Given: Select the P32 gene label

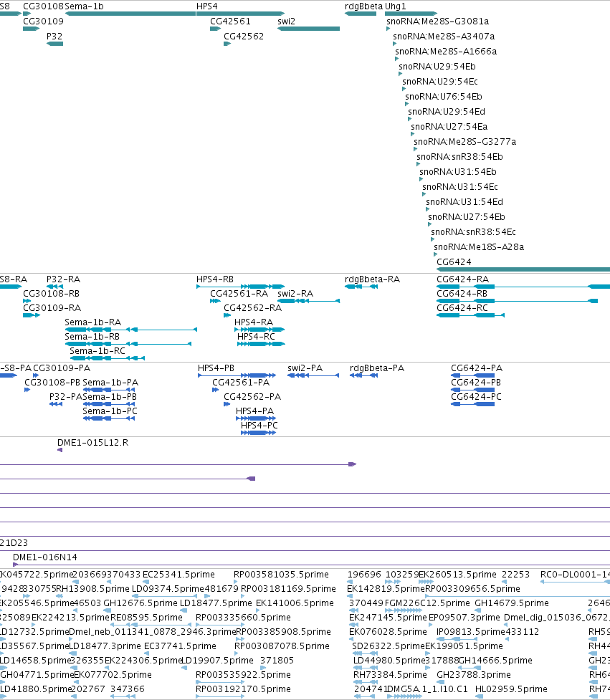Looking at the screenshot, I should [54, 36].
